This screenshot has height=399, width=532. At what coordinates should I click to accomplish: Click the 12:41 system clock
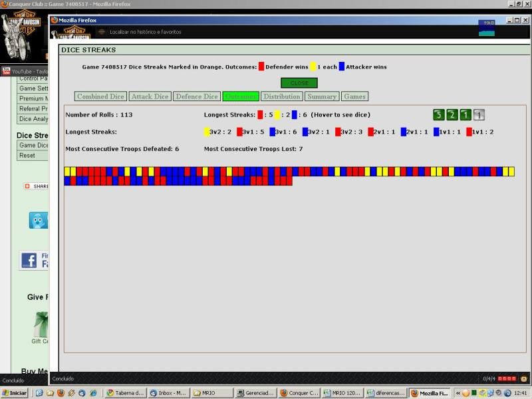pos(520,393)
